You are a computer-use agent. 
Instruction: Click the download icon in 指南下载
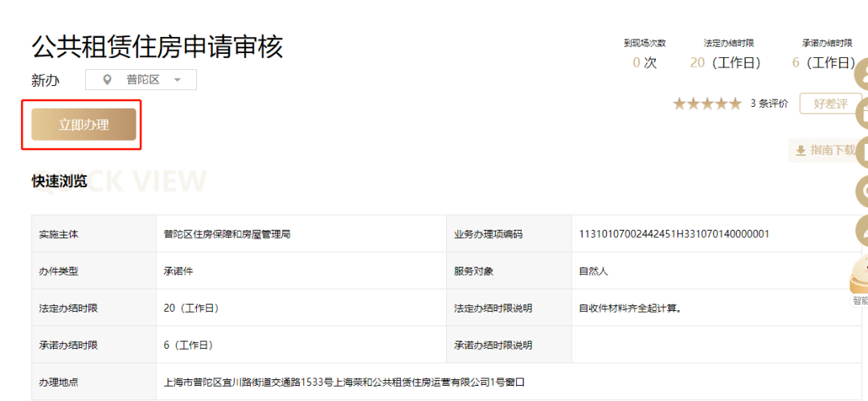click(x=800, y=150)
